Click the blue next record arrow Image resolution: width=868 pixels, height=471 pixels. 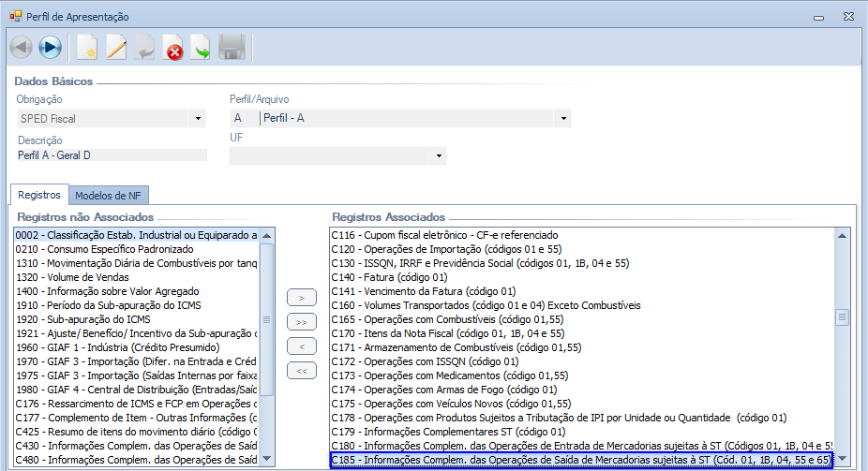51,47
